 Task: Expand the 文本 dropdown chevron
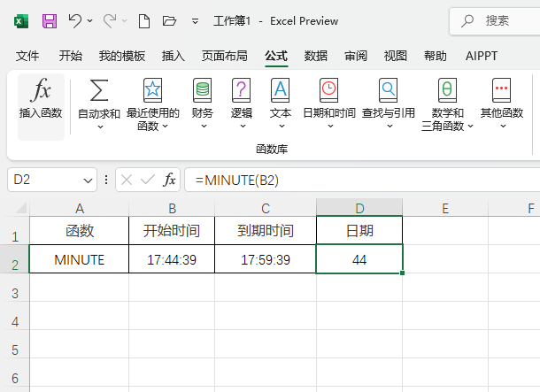[x=282, y=127]
